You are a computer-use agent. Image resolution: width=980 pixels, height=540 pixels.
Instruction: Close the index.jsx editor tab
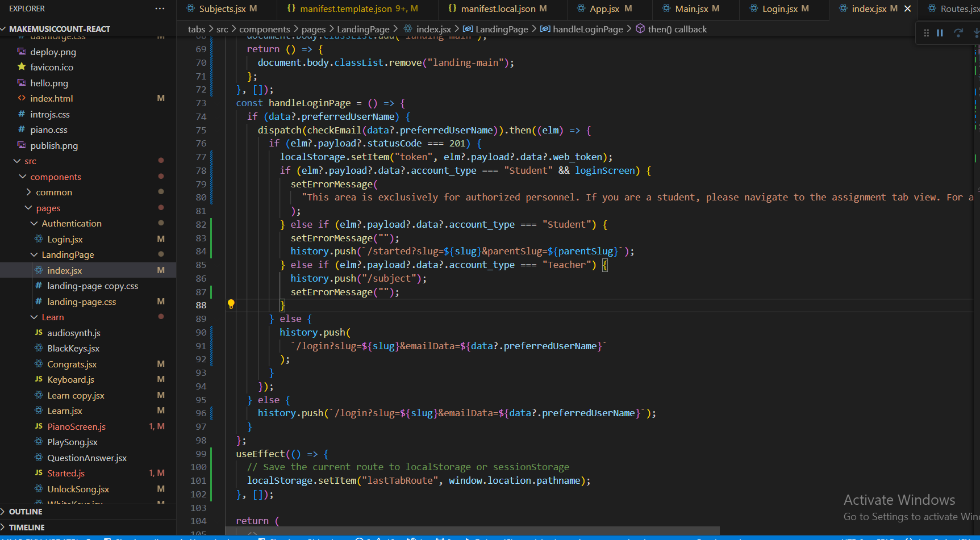click(907, 8)
